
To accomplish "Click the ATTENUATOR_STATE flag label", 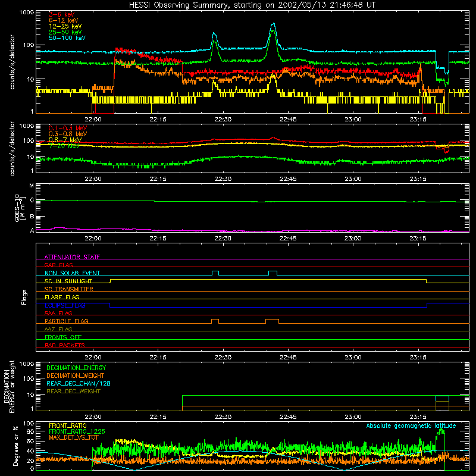I will coord(72,257).
